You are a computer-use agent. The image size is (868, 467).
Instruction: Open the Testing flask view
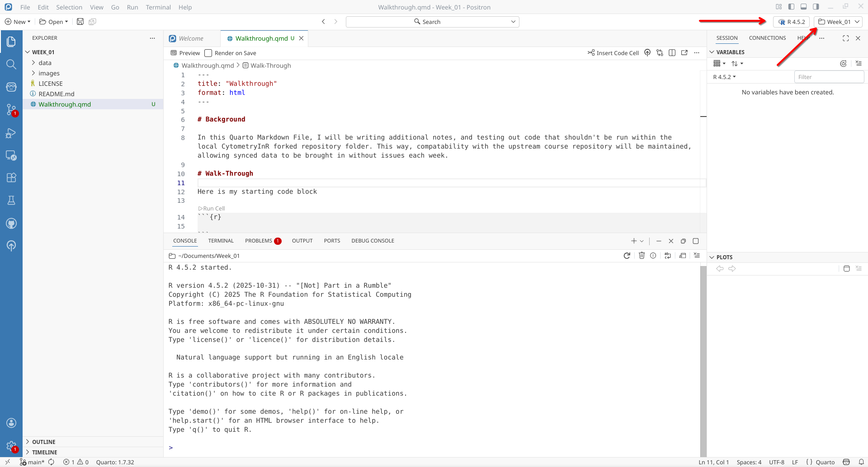(11, 201)
